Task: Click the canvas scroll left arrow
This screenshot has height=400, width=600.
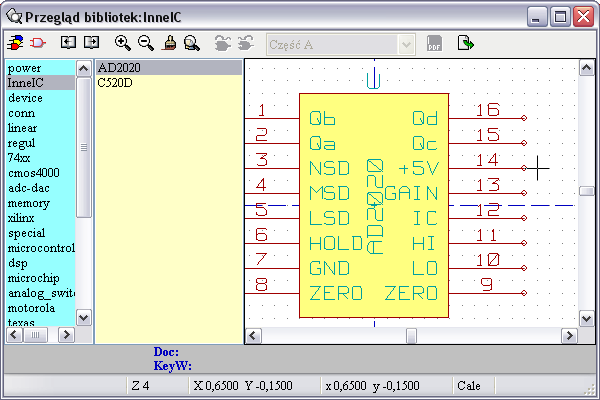Action: click(253, 336)
